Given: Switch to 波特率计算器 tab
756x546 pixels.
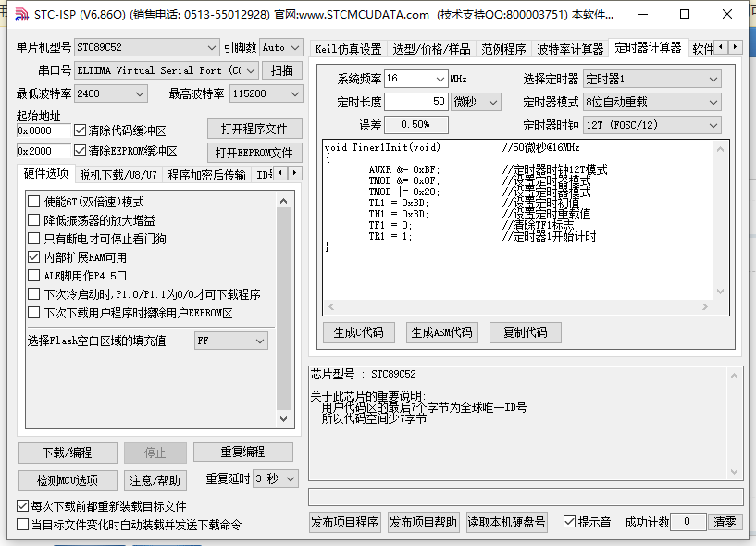Looking at the screenshot, I should pos(570,49).
